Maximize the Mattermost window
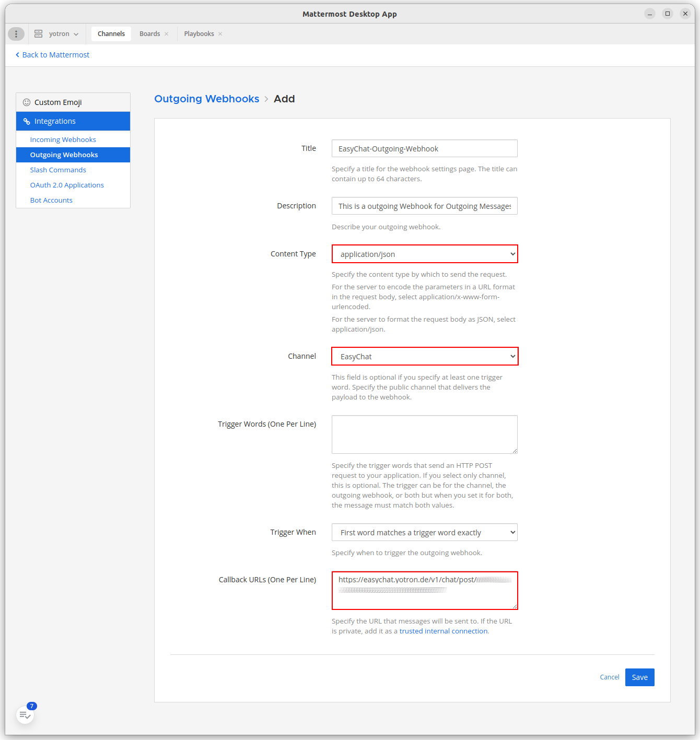The image size is (700, 740). 668,14
